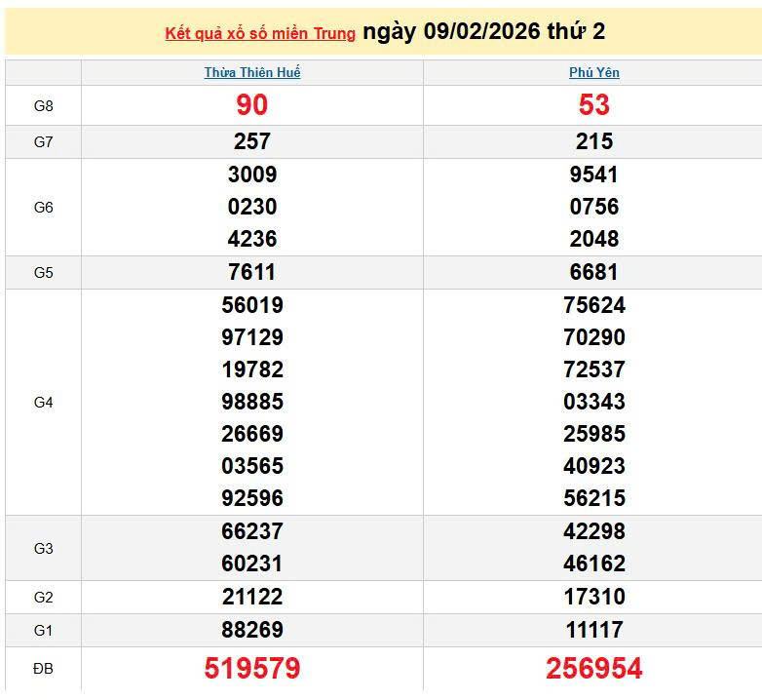This screenshot has height=700, width=762.
Task: Select the special prize number 256954
Action: tap(594, 668)
